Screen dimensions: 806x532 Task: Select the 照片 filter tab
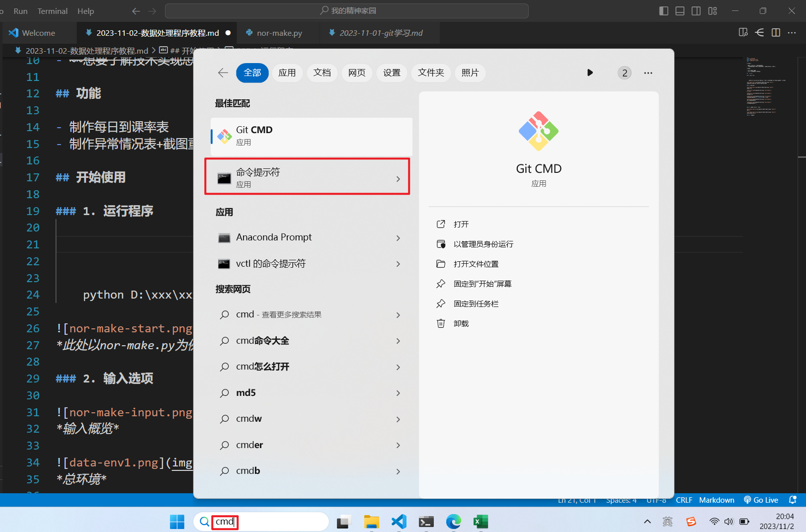(470, 73)
